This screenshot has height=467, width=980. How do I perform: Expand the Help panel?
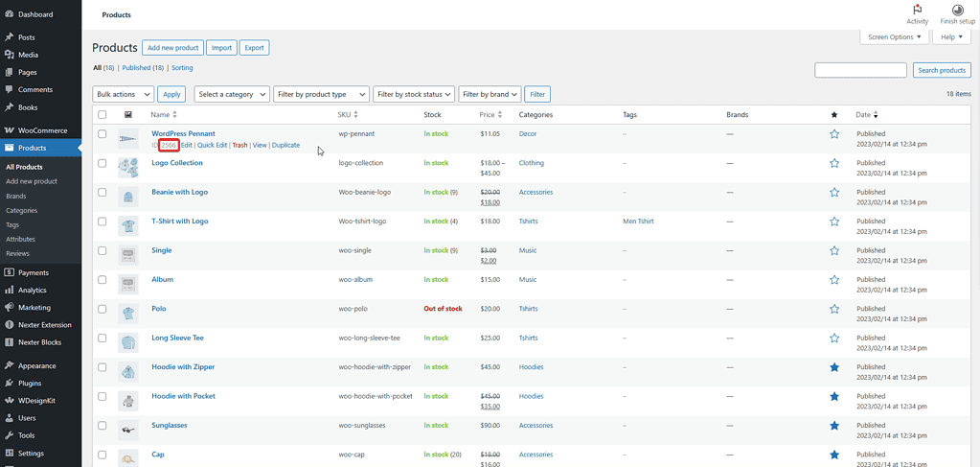[951, 37]
